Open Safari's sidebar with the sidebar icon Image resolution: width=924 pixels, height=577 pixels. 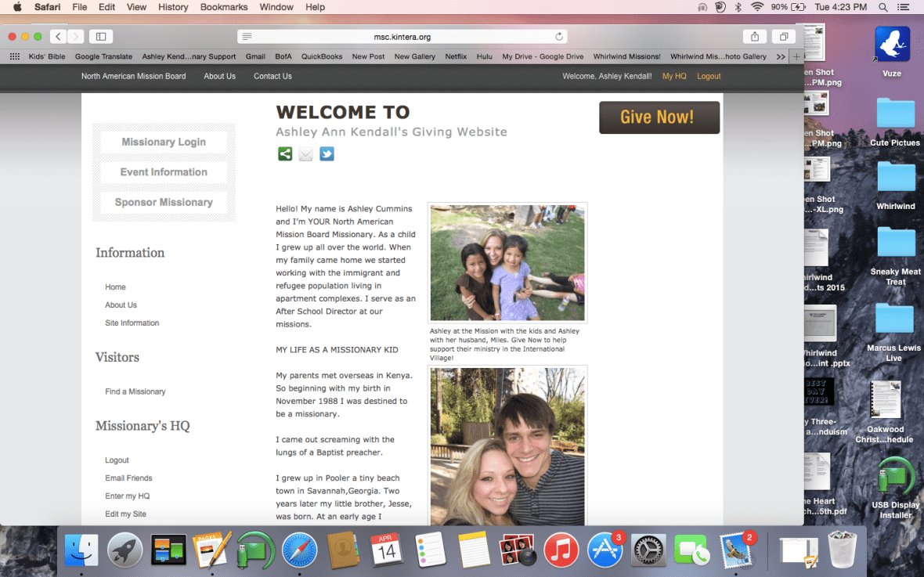pyautogui.click(x=102, y=36)
